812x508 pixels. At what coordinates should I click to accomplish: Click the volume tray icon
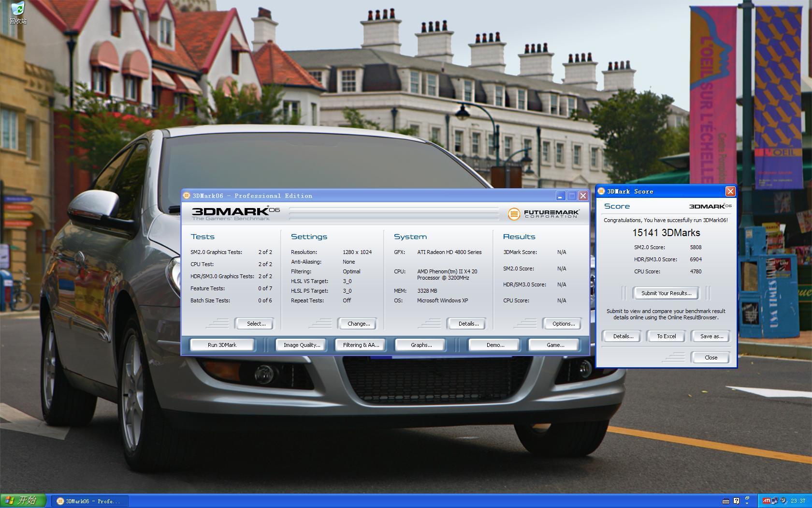783,501
